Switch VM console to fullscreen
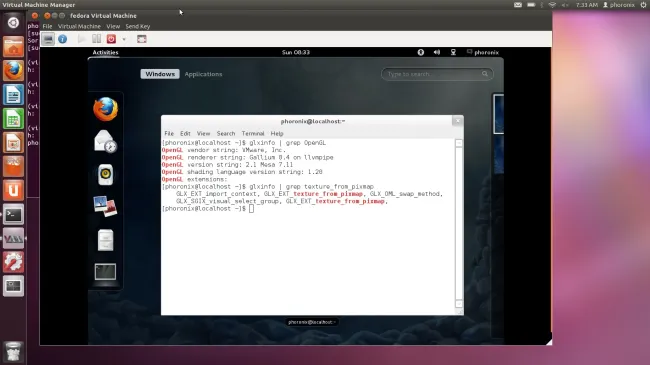This screenshot has width=650, height=365. (x=142, y=39)
